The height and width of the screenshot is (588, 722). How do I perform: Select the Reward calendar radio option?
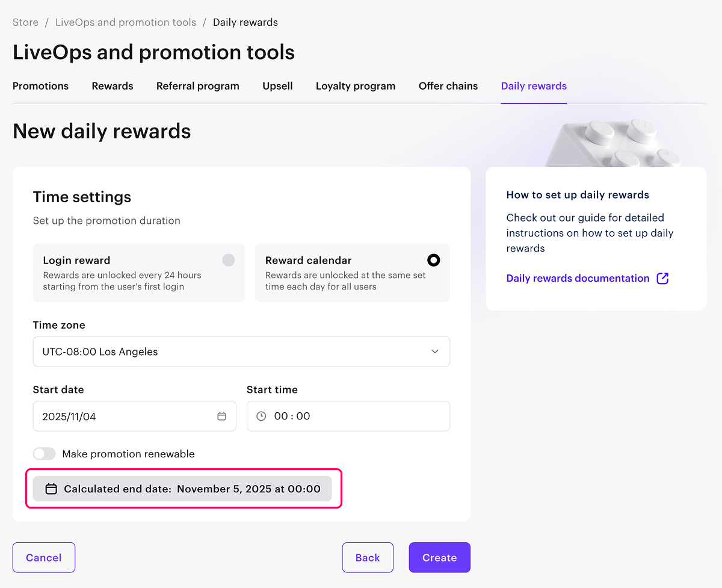(x=433, y=260)
